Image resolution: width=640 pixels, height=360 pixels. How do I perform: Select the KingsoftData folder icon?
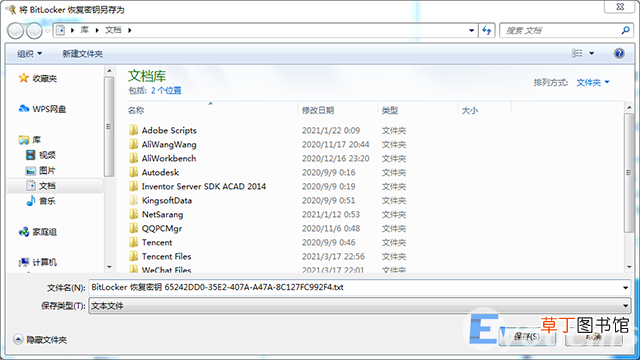point(133,200)
